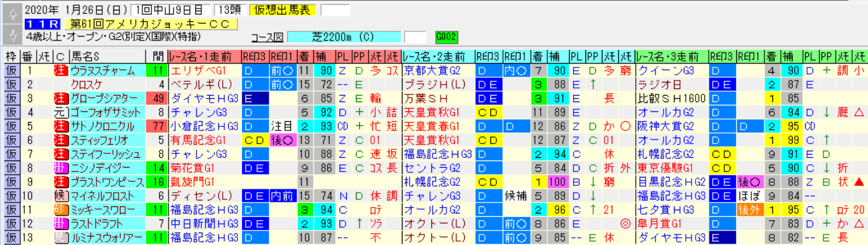Open the 東京優駿G1 race entry

pos(672,168)
